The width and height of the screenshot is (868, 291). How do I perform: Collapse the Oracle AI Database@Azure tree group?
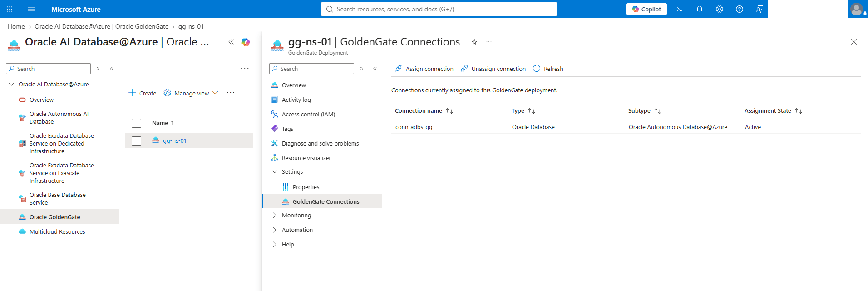pyautogui.click(x=11, y=85)
